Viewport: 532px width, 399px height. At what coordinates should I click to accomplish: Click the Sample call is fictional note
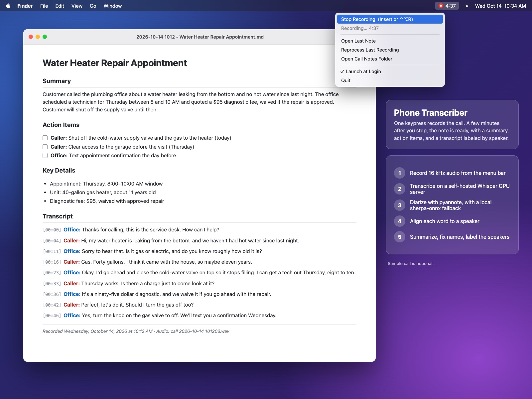point(411,264)
